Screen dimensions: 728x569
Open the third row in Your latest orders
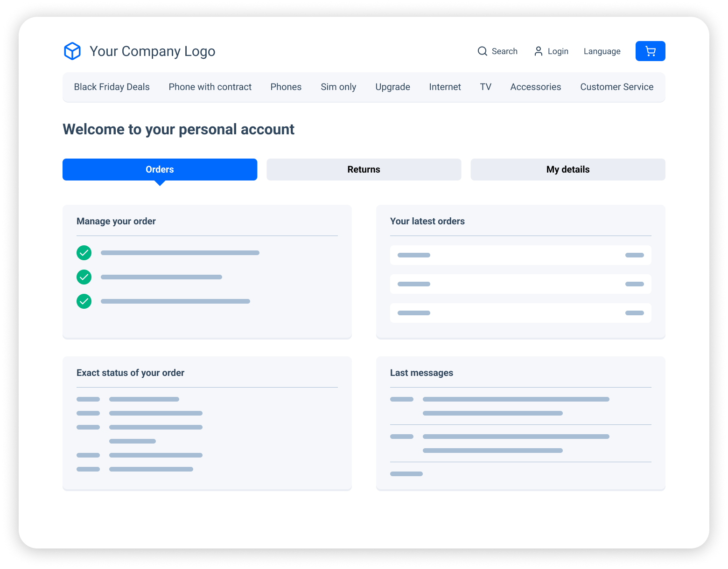click(x=520, y=313)
